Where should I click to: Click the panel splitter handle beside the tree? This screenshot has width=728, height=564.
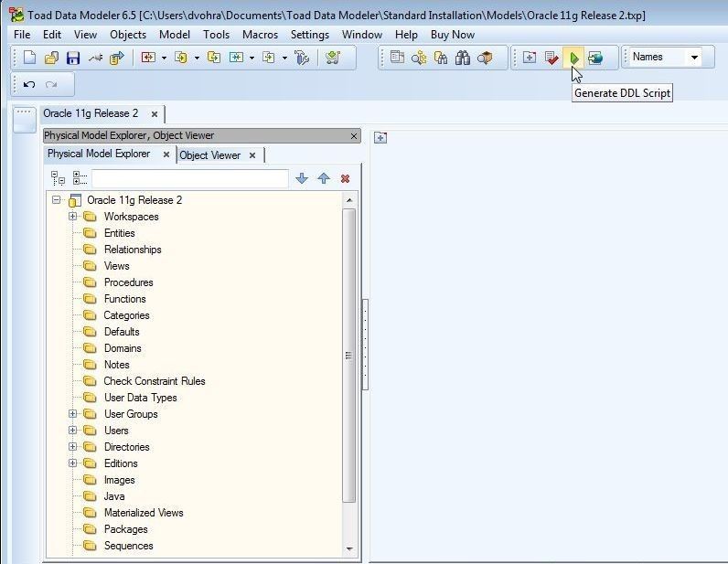tap(366, 345)
